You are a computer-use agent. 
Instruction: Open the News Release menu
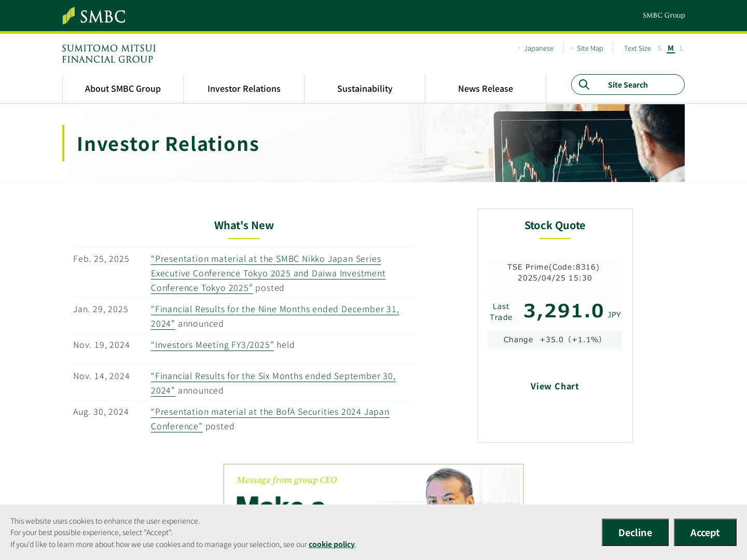click(486, 89)
